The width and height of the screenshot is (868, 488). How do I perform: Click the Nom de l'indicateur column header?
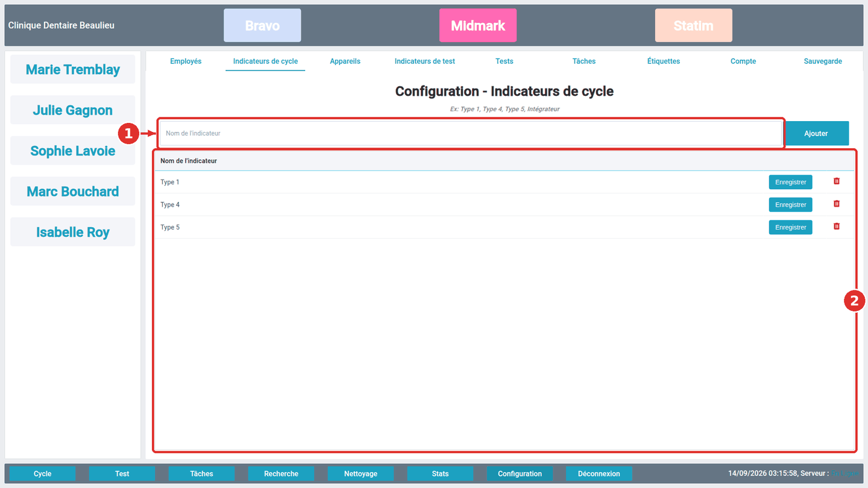[189, 161]
